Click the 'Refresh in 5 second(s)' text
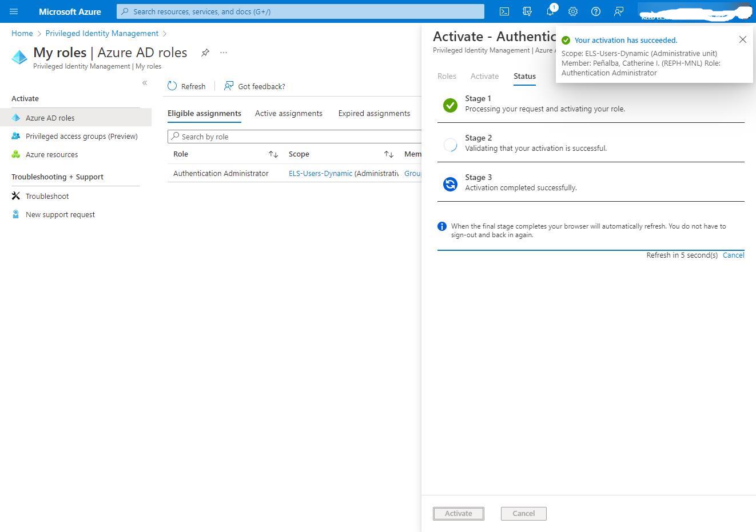 [682, 255]
